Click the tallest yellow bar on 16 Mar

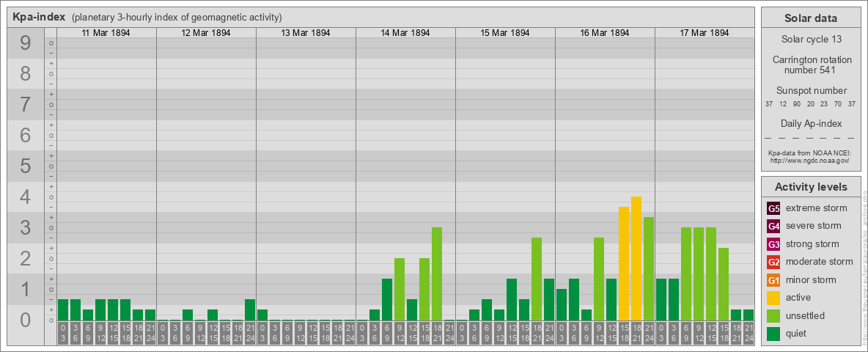[x=636, y=258]
